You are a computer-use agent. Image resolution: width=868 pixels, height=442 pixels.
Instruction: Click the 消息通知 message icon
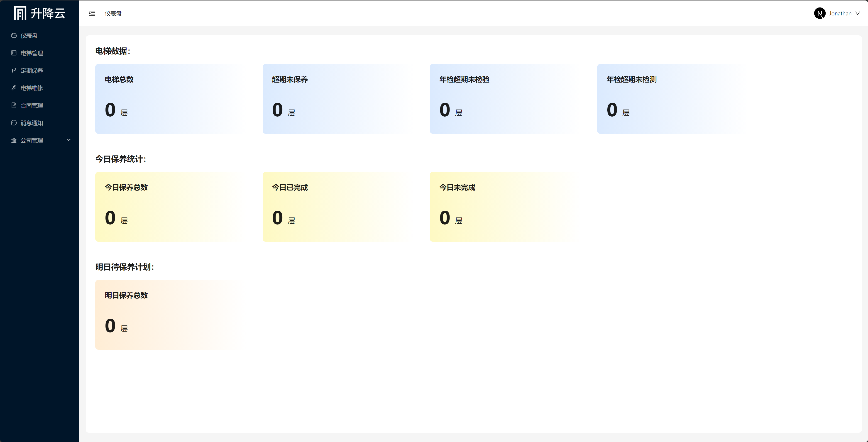coord(14,123)
